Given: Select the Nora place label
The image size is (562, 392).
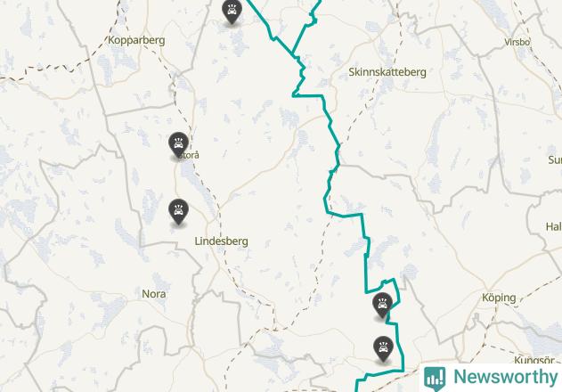Looking at the screenshot, I should coord(154,294).
